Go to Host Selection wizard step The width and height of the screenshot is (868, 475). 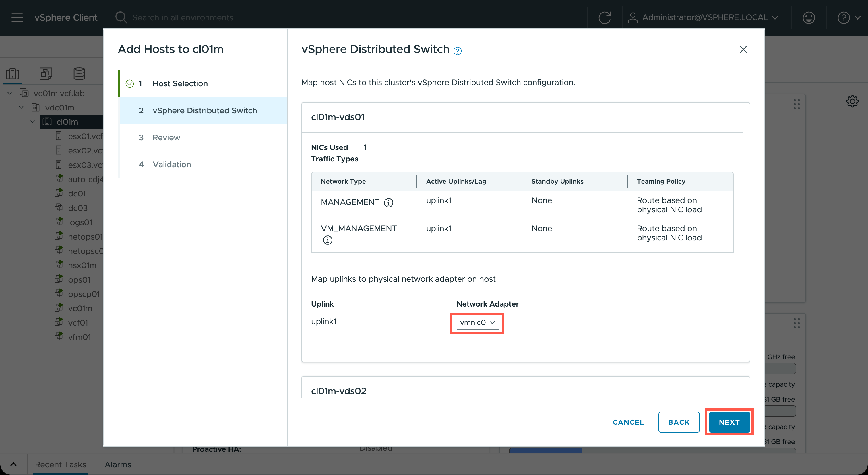pos(180,83)
